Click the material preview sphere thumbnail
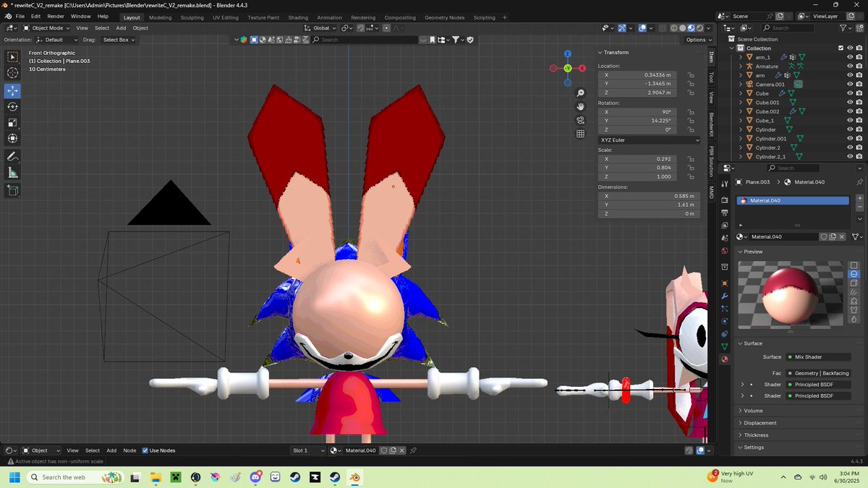The height and width of the screenshot is (488, 868). [791, 294]
